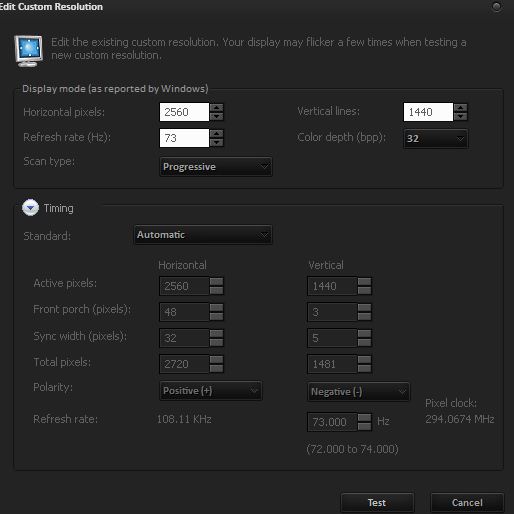The width and height of the screenshot is (514, 514).
Task: Click the Refresh rate 73 field
Action: 184,138
